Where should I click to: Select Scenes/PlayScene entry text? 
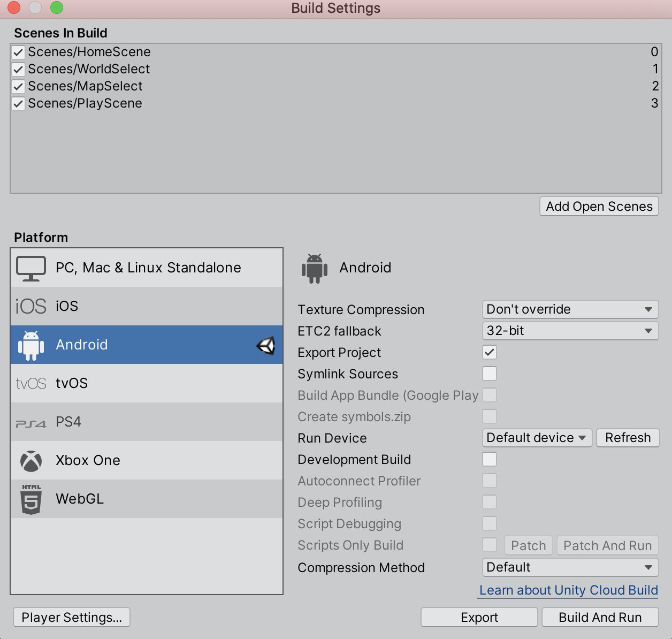click(85, 103)
